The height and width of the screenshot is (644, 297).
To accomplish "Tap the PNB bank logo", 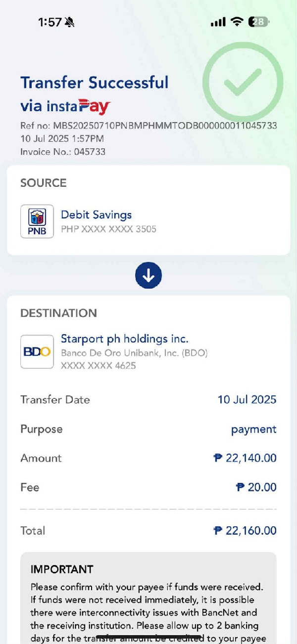I will 37,221.
